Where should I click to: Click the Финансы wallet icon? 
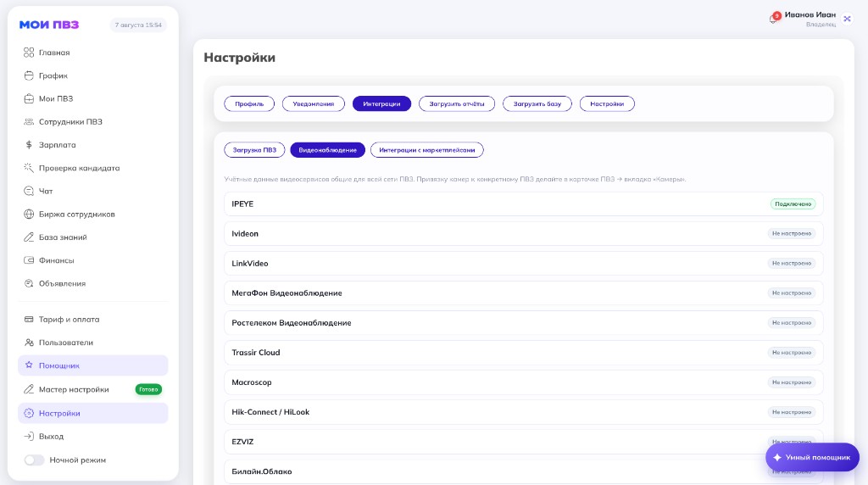tap(29, 260)
